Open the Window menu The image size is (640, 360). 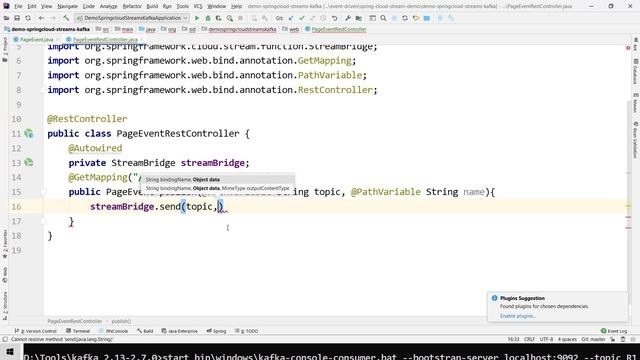pyautogui.click(x=217, y=7)
